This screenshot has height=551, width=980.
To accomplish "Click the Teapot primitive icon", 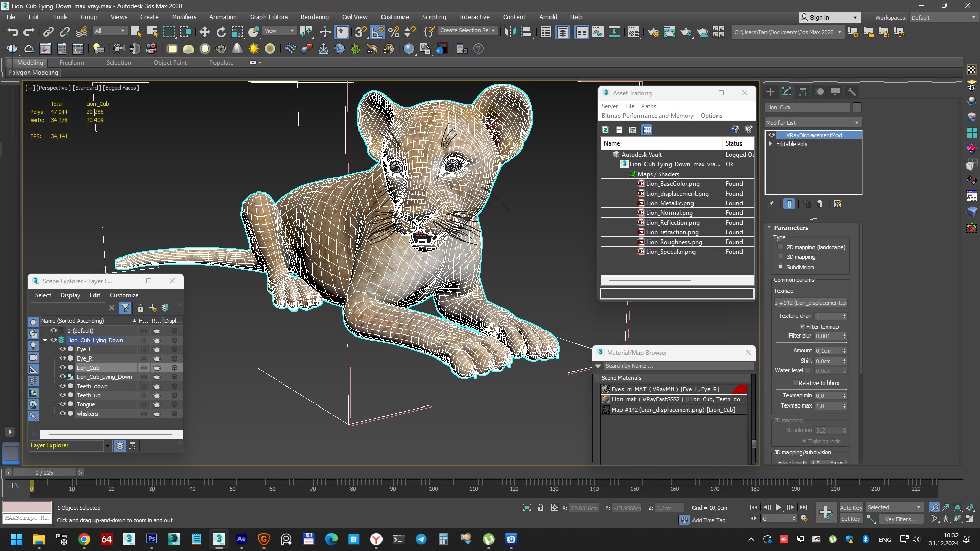I will click(x=221, y=49).
